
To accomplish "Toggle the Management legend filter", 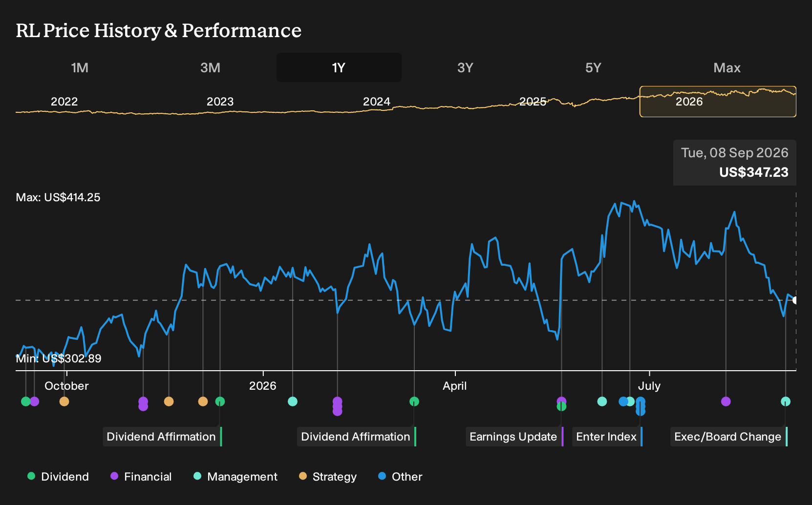I will pyautogui.click(x=235, y=477).
